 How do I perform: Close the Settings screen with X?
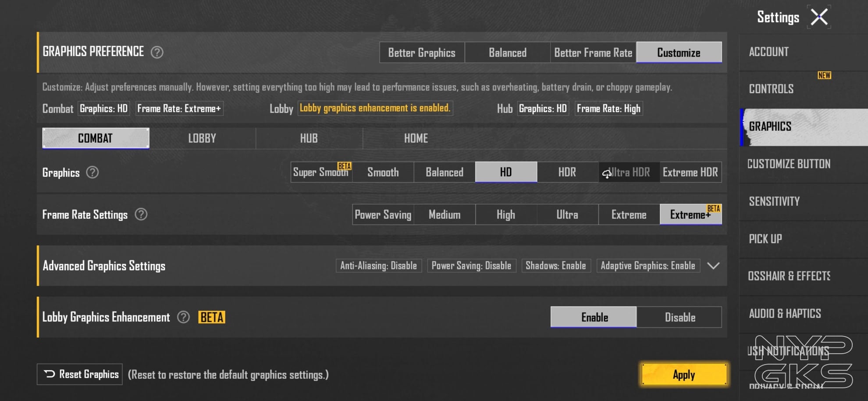click(x=819, y=17)
